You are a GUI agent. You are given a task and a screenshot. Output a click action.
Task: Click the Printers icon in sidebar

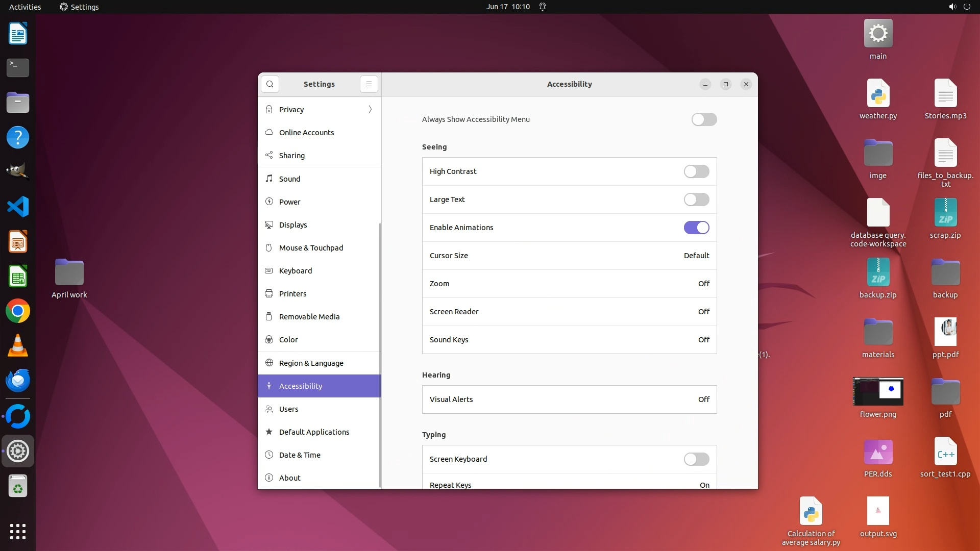(x=269, y=294)
